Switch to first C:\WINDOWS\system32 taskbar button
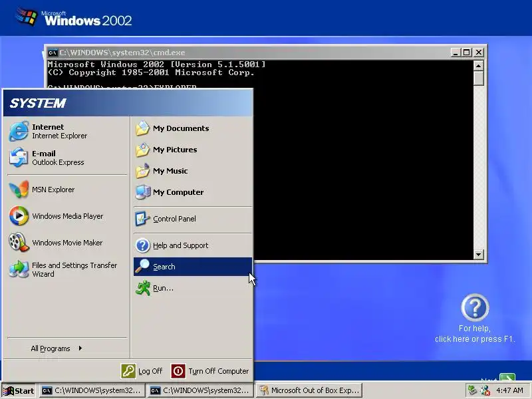 (92, 390)
